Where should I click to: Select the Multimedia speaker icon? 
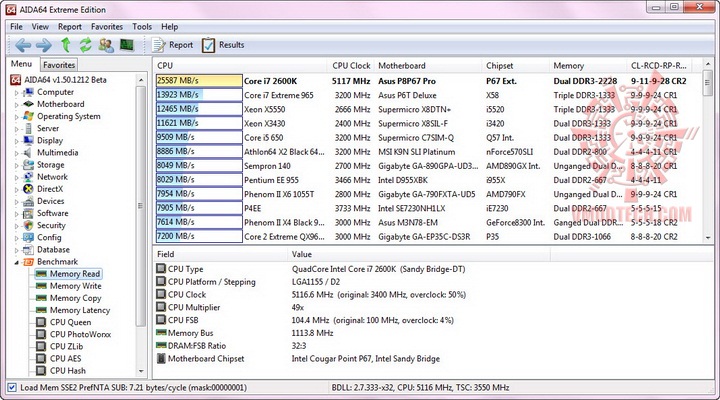tap(28, 152)
